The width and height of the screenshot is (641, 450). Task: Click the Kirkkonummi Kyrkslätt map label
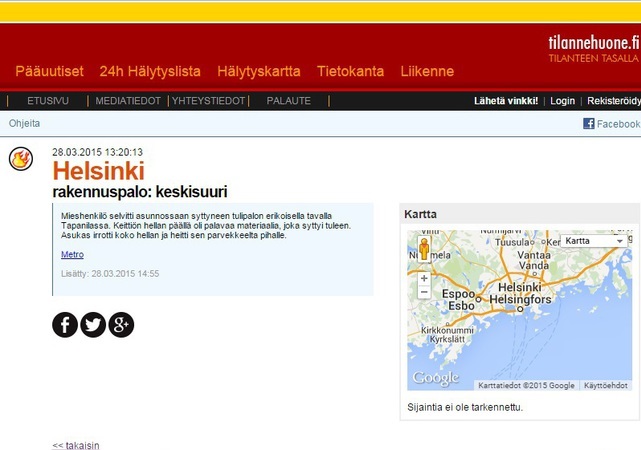[447, 334]
